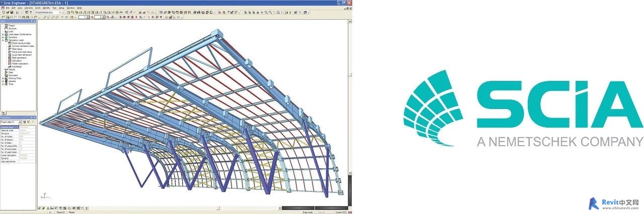Select Results in the Main tree

[x=13, y=69]
